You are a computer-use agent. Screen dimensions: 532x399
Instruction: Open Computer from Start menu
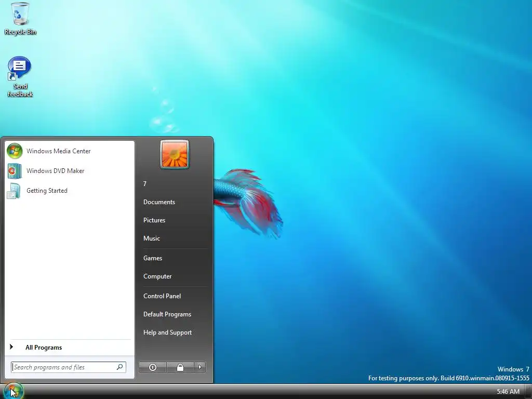[174, 276]
